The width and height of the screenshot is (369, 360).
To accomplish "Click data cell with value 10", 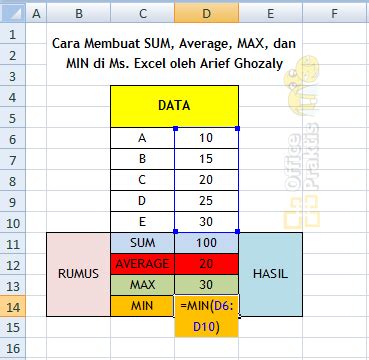I will coord(206,138).
